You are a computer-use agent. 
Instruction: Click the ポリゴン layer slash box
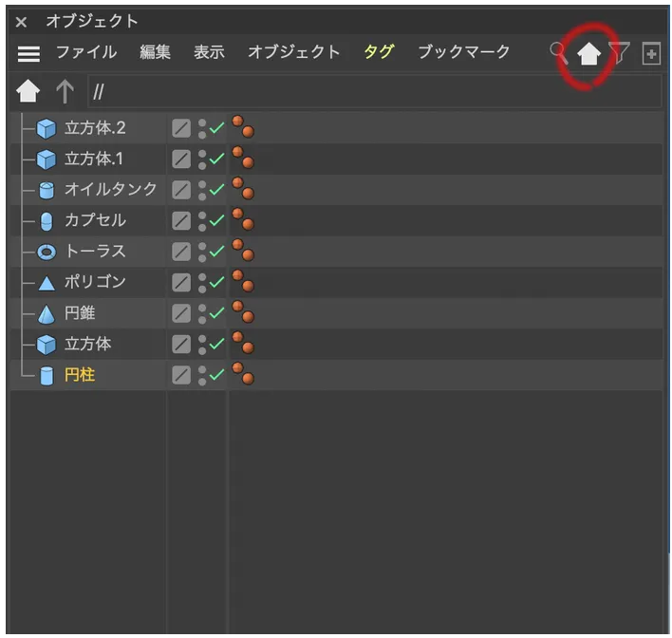pyautogui.click(x=181, y=283)
